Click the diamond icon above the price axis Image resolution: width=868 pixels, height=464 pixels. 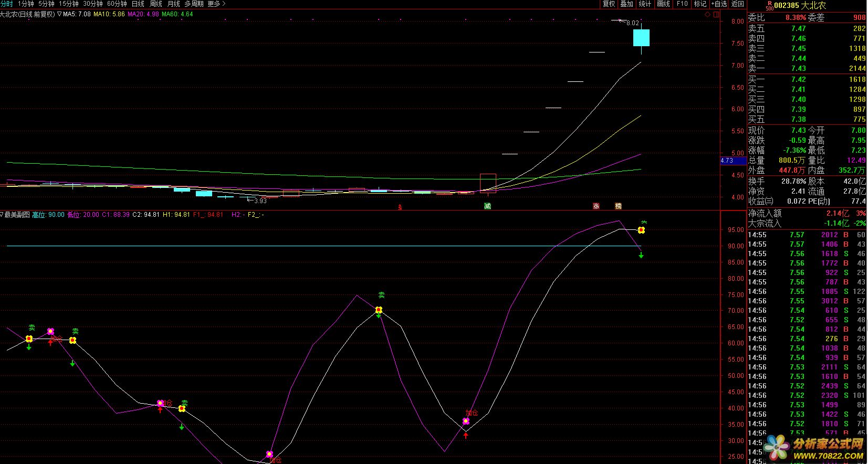(x=707, y=14)
